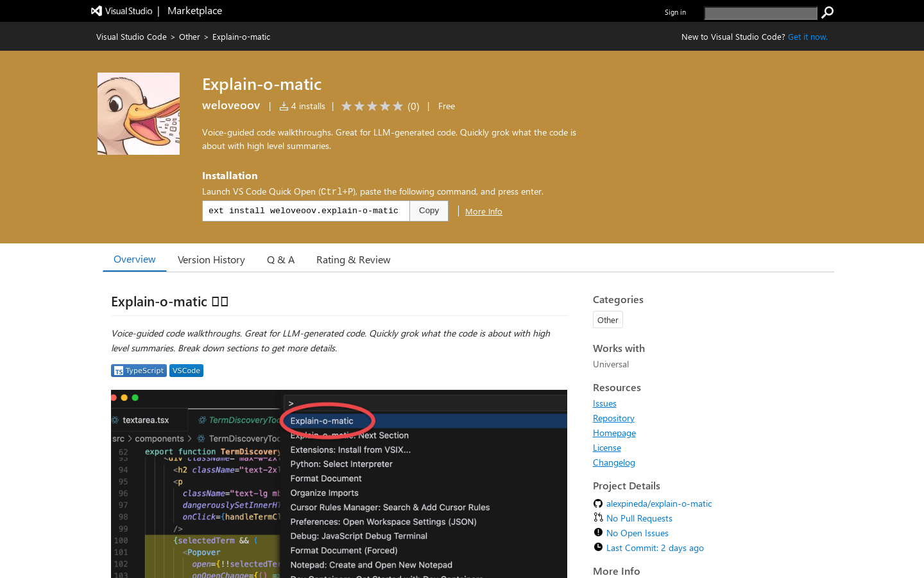Focus the Marketplace search field
This screenshot has width=924, height=578.
[x=761, y=13]
